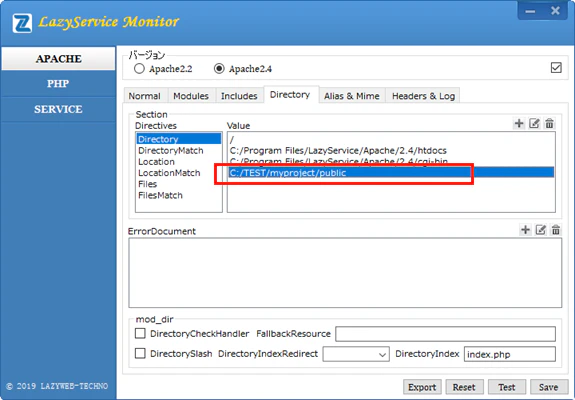Enable the DirectoryCheckHandler checkbox
The image size is (575, 400).
[x=140, y=333]
